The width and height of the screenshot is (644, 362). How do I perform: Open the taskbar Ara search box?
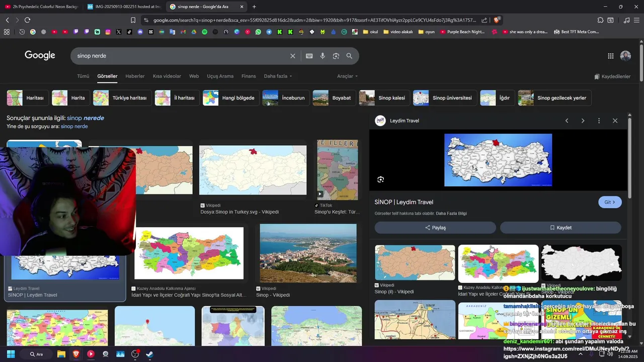37,354
